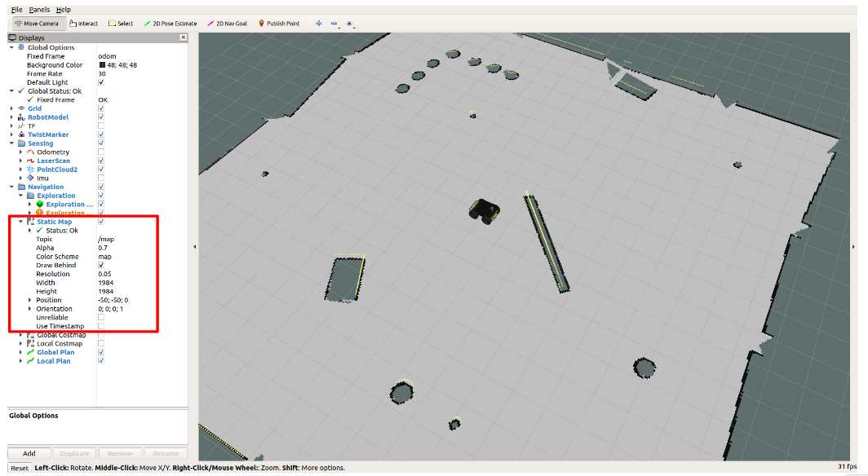The height and width of the screenshot is (476, 868).
Task: Click the Reset button
Action: coord(20,468)
